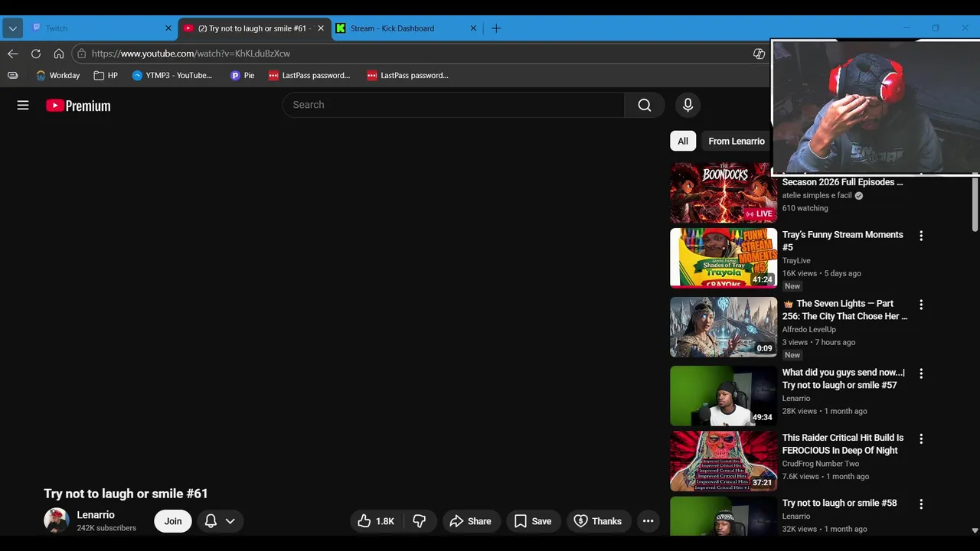
Task: Open Lenarrio channel avatar
Action: click(57, 520)
